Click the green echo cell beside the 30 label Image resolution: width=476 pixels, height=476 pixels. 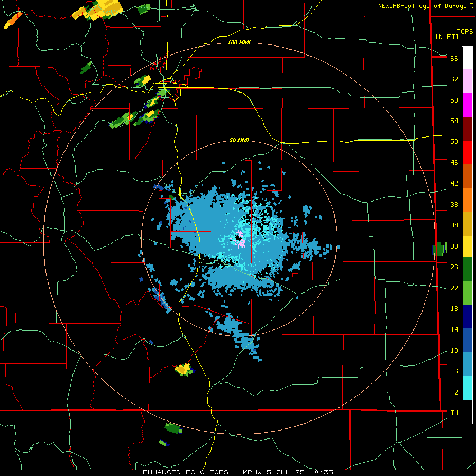pos(440,249)
